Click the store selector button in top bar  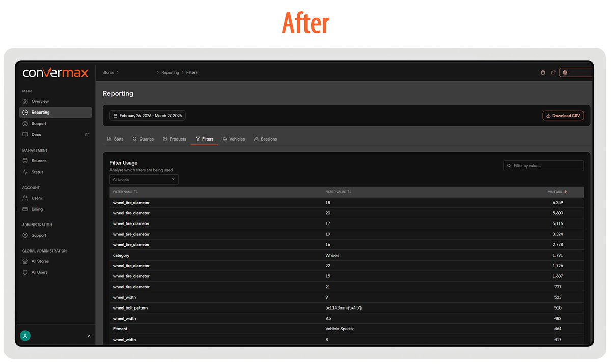coord(576,73)
